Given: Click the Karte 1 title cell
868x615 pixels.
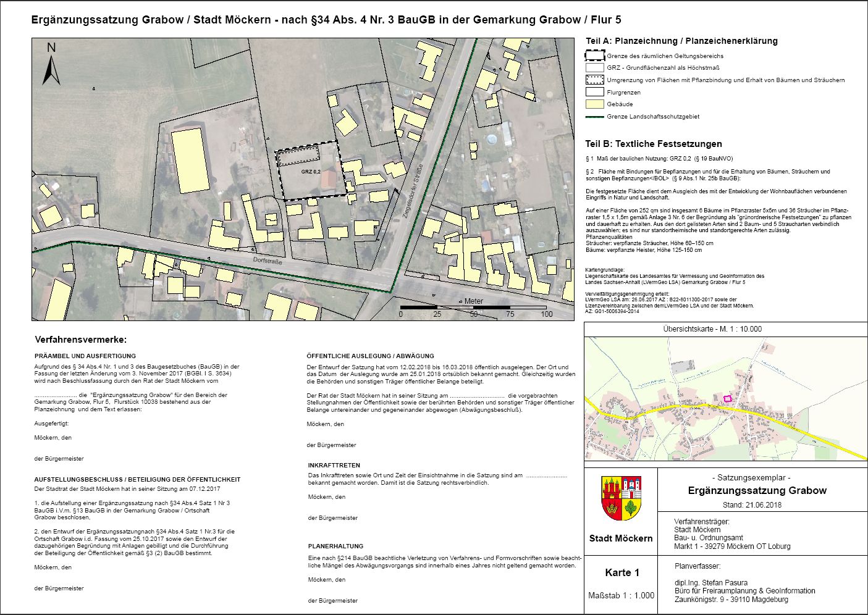Looking at the screenshot, I should [x=622, y=572].
